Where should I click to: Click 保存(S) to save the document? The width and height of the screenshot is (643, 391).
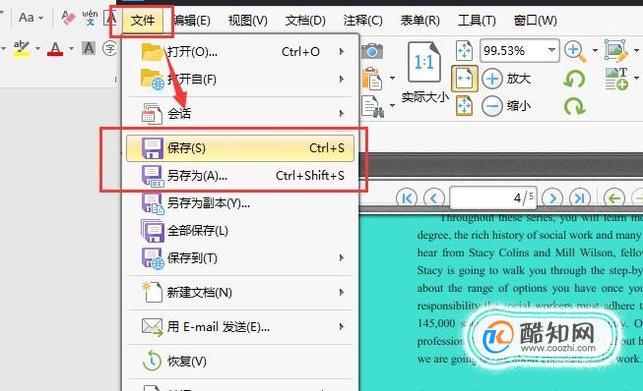click(240, 148)
